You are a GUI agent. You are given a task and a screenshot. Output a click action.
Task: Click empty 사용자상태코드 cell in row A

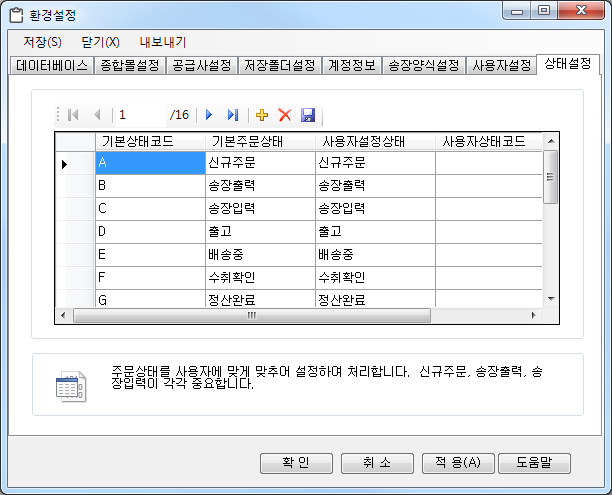tap(489, 163)
